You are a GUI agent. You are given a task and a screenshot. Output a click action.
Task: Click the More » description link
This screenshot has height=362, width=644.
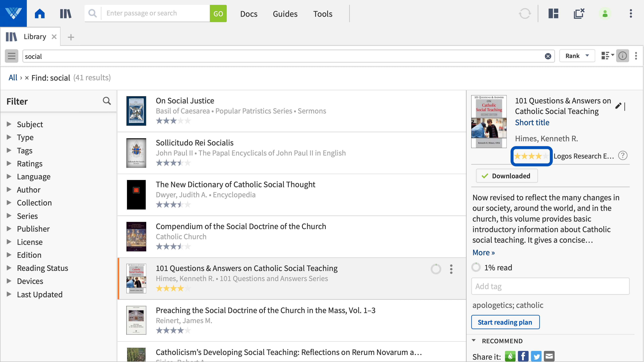click(483, 253)
